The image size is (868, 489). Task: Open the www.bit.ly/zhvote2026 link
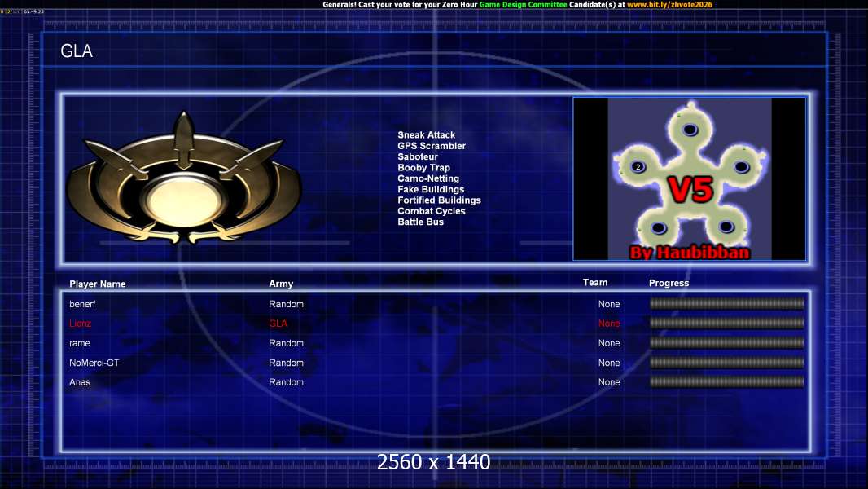(669, 4)
